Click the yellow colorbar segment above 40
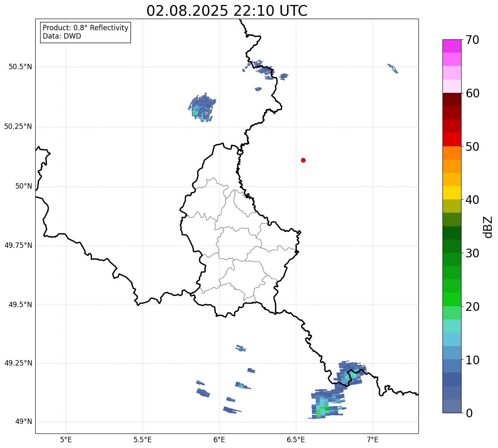The image size is (498, 448). pos(452,193)
